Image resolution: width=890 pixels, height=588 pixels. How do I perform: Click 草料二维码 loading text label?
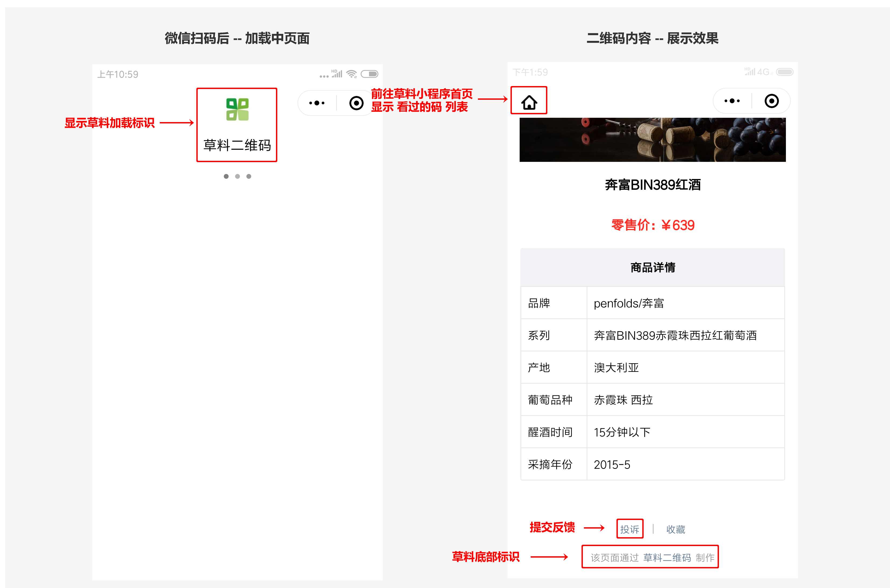pos(237,145)
